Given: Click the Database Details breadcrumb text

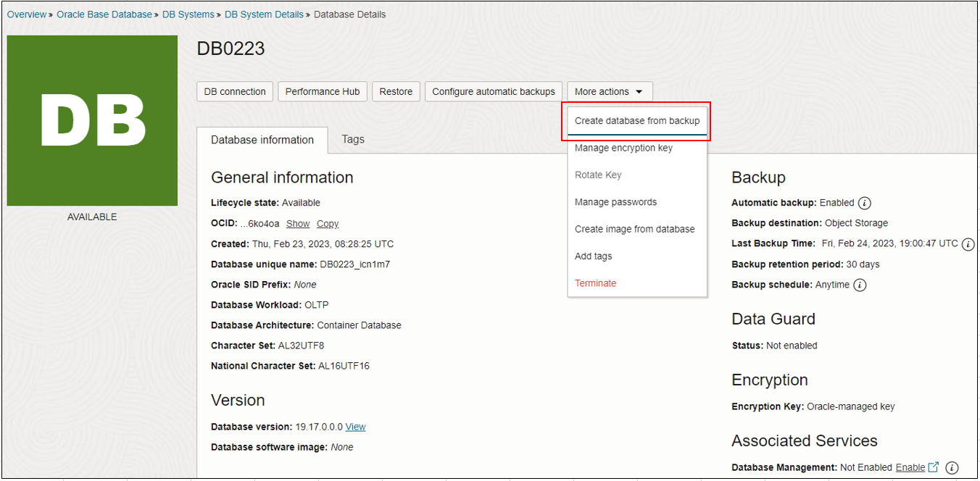Looking at the screenshot, I should pos(349,14).
